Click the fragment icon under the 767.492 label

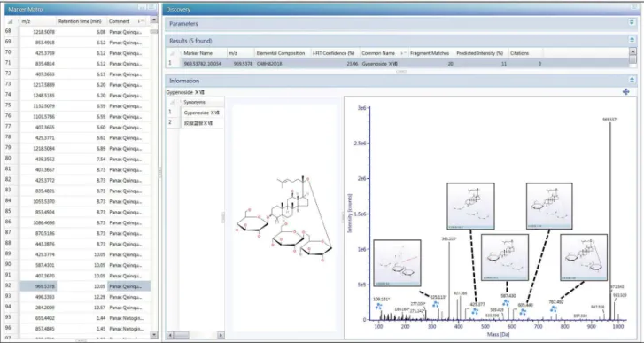click(x=554, y=309)
